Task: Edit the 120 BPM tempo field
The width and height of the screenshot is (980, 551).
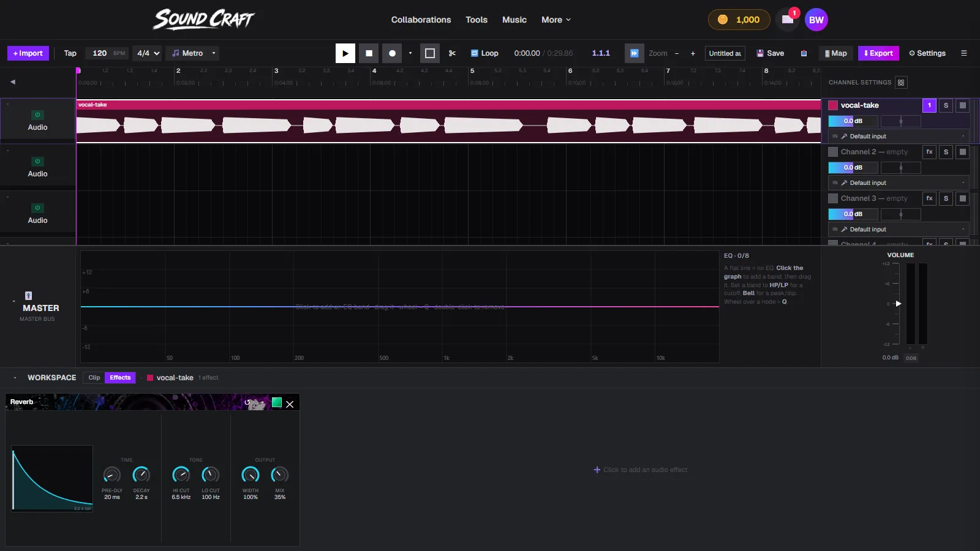Action: (107, 53)
